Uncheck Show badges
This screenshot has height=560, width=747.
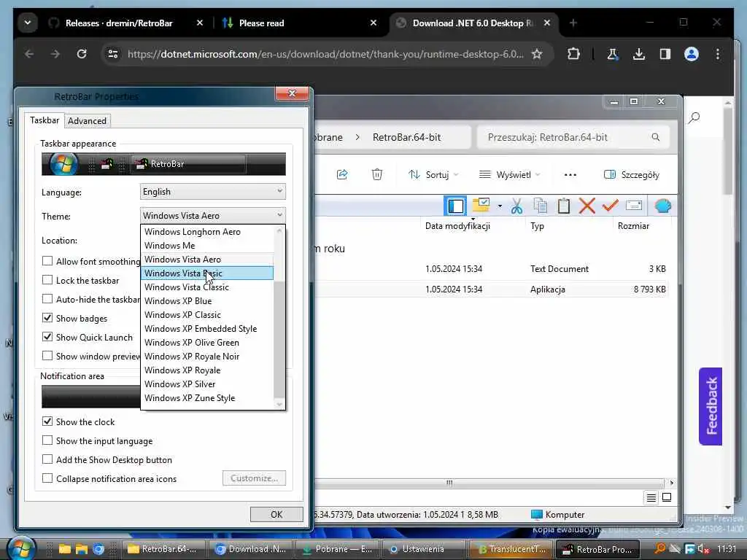tap(47, 318)
